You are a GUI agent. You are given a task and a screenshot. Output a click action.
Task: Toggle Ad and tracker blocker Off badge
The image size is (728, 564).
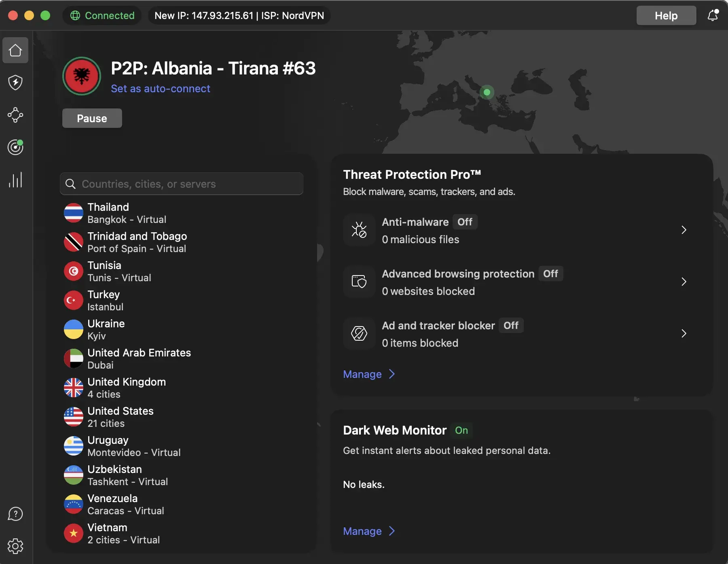tap(511, 326)
